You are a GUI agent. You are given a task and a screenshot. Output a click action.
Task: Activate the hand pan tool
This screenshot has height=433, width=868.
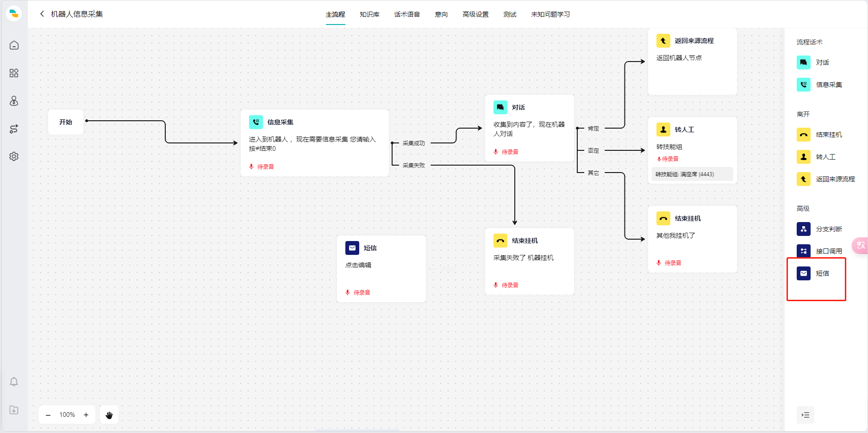pos(109,415)
